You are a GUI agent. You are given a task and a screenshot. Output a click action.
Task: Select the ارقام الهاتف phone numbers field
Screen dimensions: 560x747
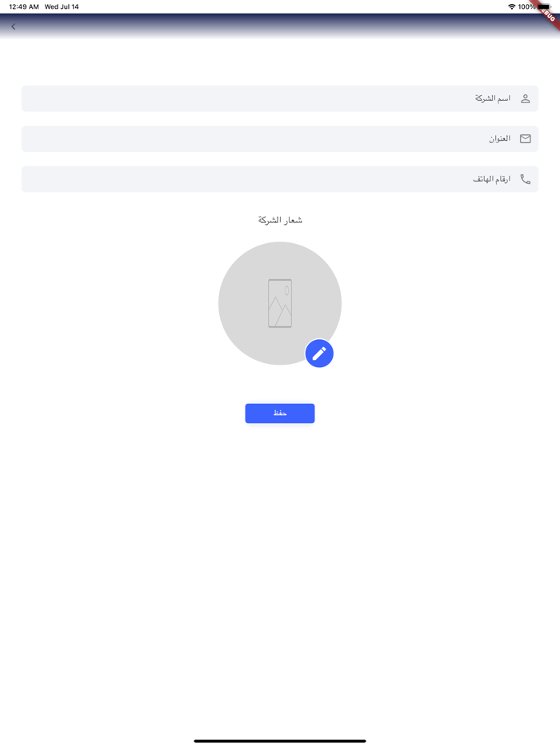pos(280,178)
